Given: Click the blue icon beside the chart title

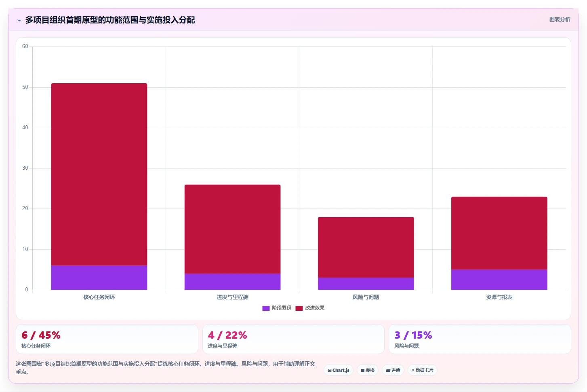Looking at the screenshot, I should pyautogui.click(x=19, y=20).
